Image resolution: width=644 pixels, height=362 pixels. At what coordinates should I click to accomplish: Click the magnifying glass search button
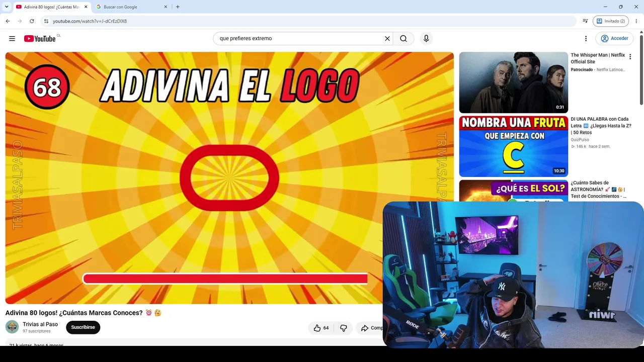[404, 39]
